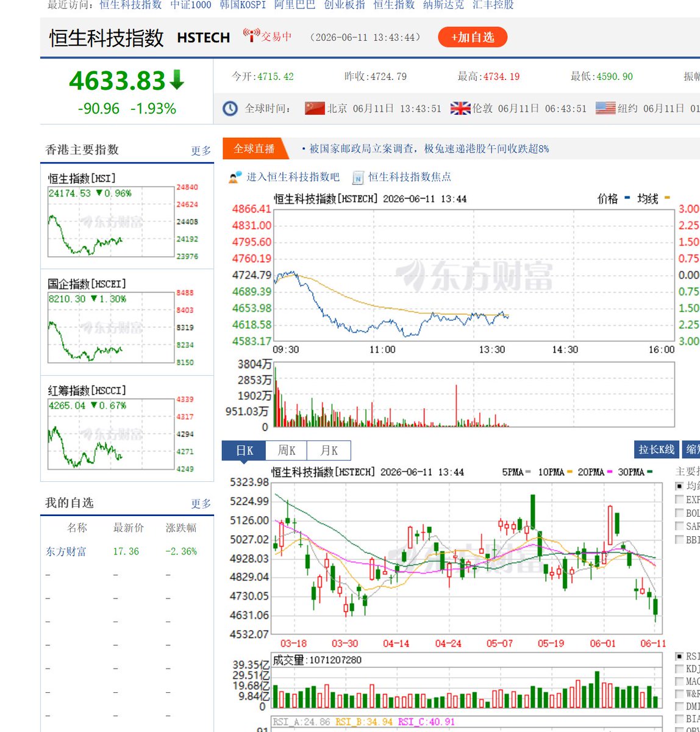Click the 昨收:4724.79 value
This screenshot has height=732, width=700.
point(376,77)
